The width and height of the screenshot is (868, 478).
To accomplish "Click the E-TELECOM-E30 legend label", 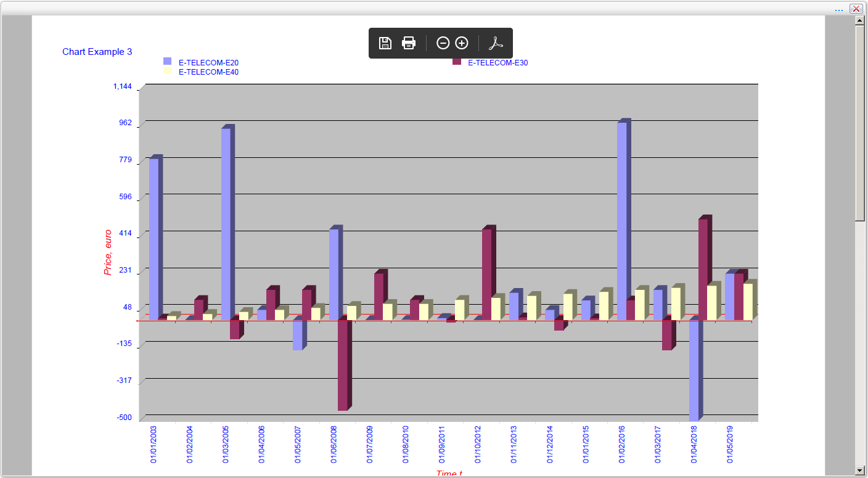I will pos(497,63).
